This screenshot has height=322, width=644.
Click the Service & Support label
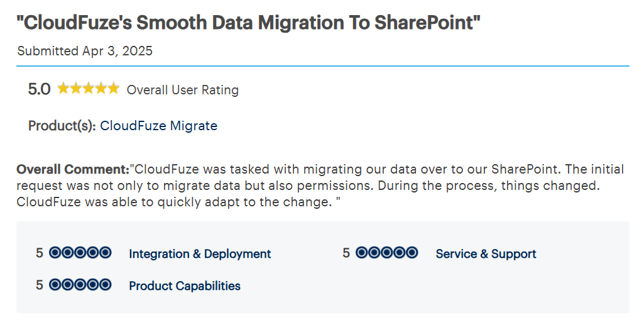[486, 254]
